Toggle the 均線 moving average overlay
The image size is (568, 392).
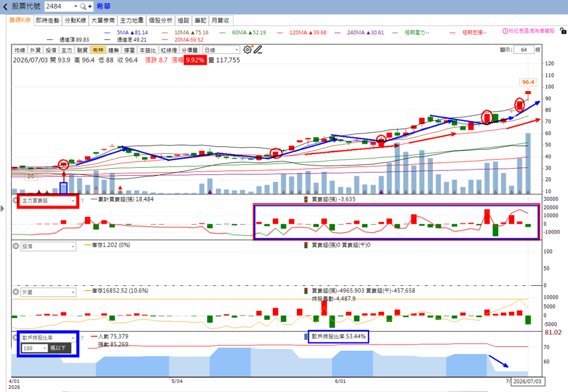(x=20, y=50)
